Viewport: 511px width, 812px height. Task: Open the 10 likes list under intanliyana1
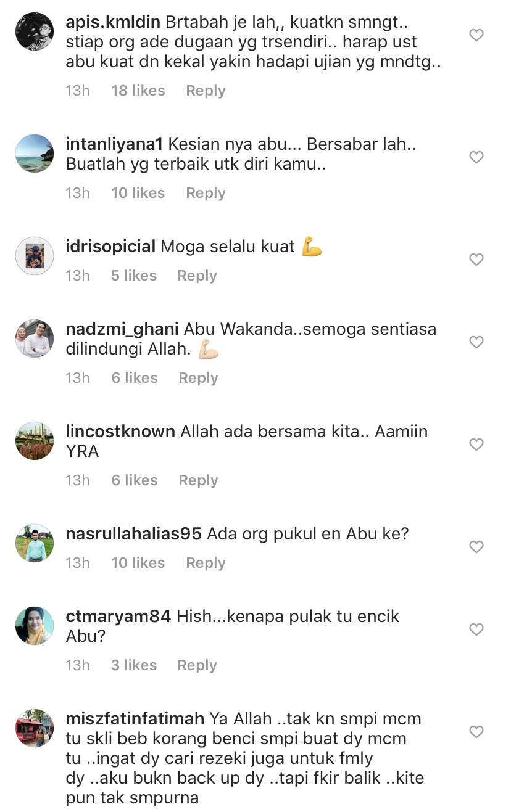(x=138, y=193)
